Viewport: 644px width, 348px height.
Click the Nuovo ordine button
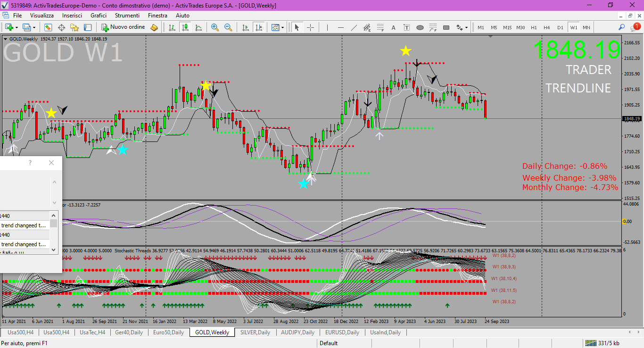pos(123,27)
